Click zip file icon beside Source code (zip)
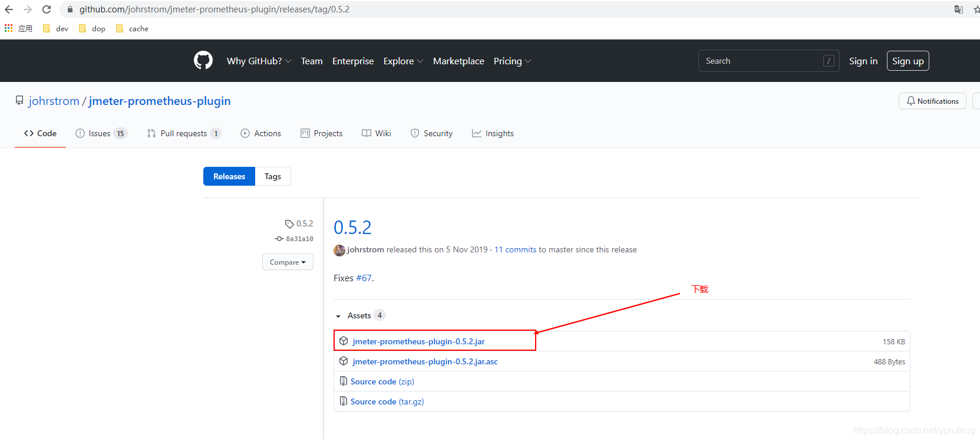The height and width of the screenshot is (441, 980). [344, 381]
